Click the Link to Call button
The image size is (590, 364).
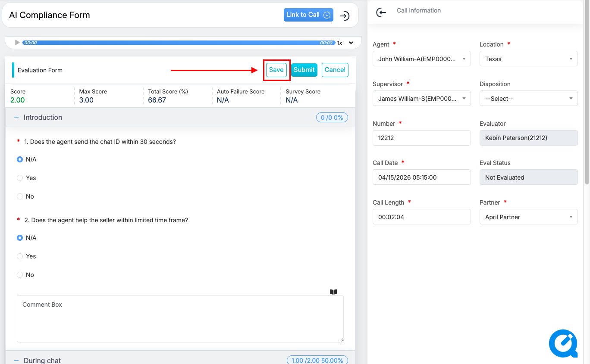pyautogui.click(x=308, y=15)
